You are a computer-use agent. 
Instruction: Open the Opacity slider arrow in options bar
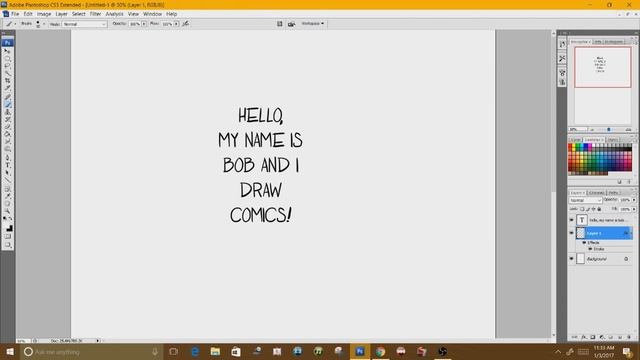pos(144,24)
